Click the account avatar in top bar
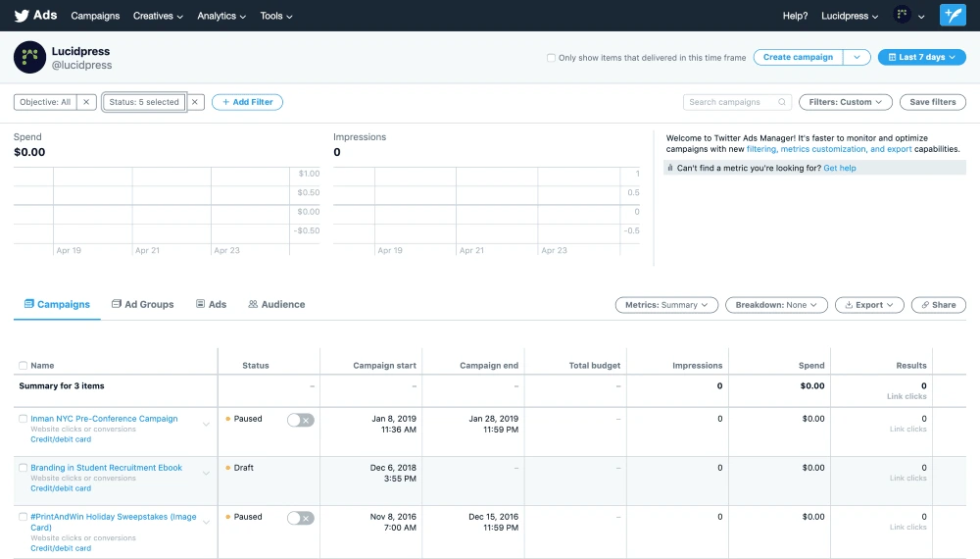This screenshot has width=980, height=559. tap(902, 15)
